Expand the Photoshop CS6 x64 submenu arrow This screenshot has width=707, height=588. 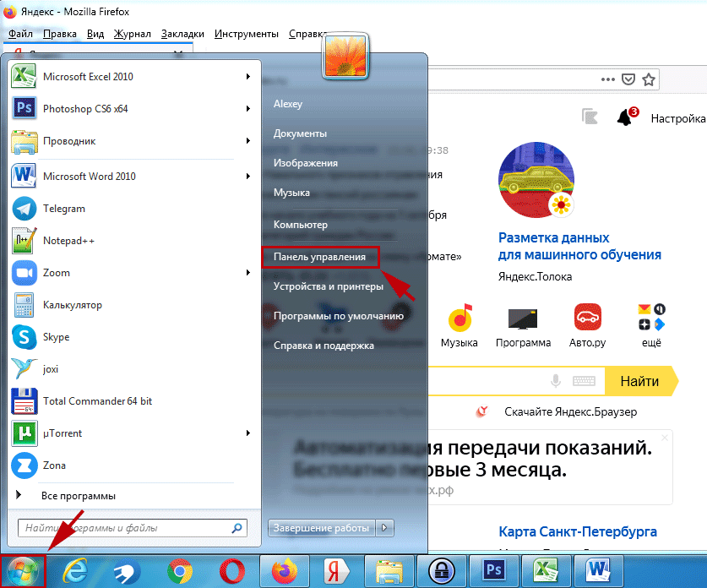[248, 109]
